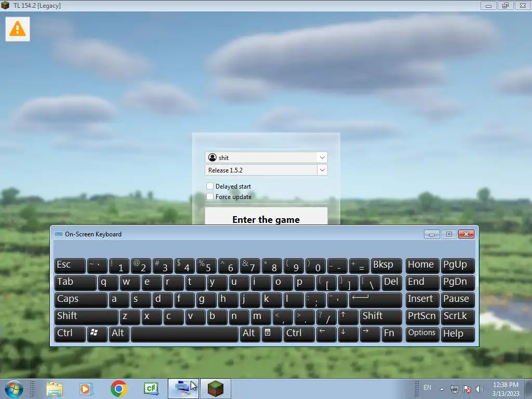The height and width of the screenshot is (399, 532).
Task: Hit the Windows logo key on keyboard
Action: (97, 334)
